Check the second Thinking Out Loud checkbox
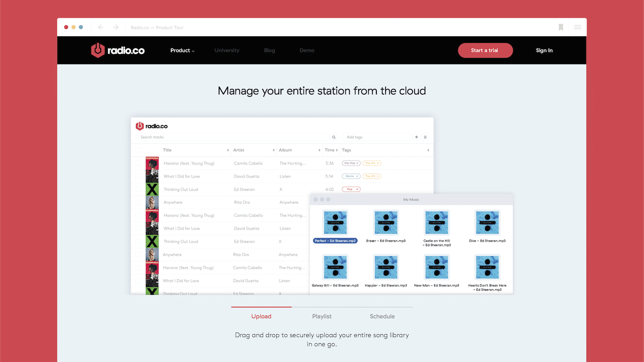 click(x=138, y=242)
